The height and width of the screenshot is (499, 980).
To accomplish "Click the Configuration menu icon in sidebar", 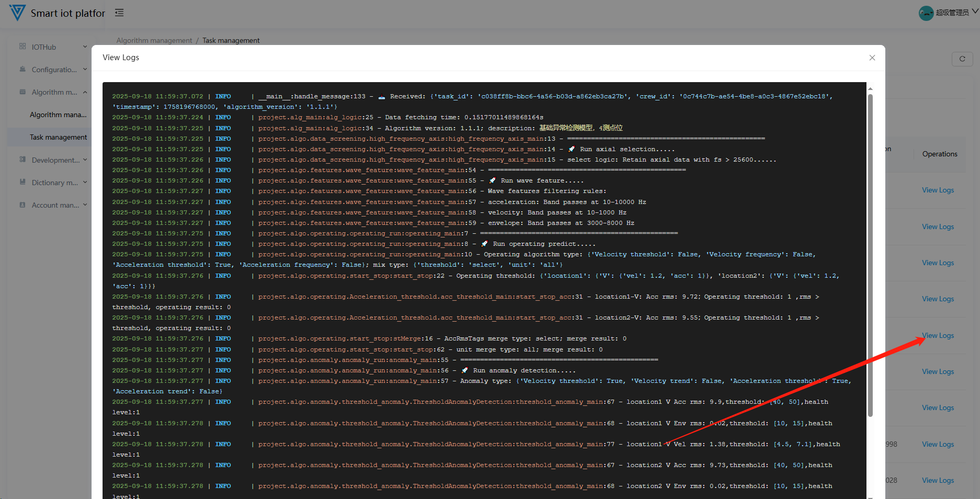I will click(x=22, y=69).
